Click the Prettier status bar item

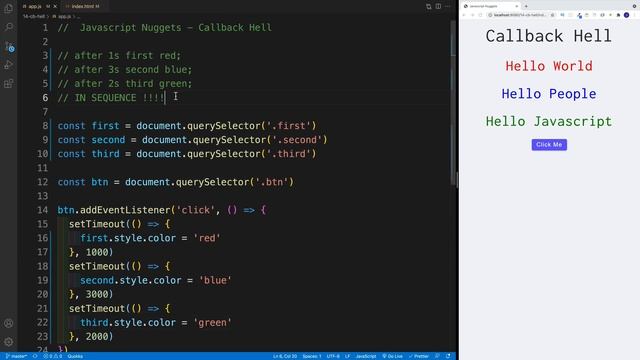[x=418, y=356]
